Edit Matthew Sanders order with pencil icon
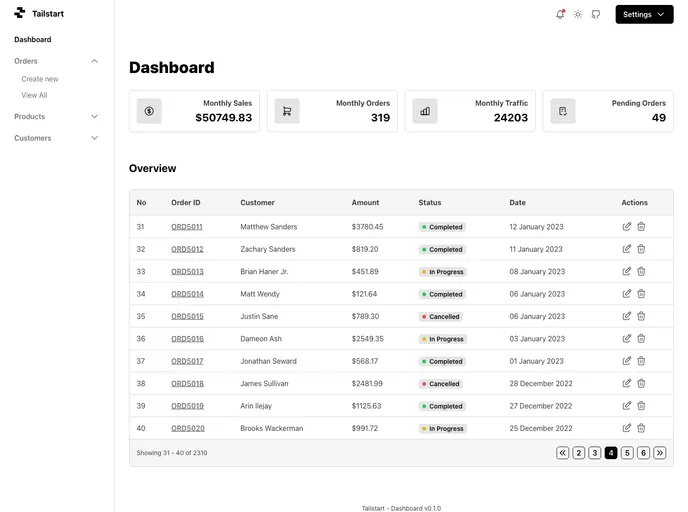The image size is (688, 512). tap(627, 226)
